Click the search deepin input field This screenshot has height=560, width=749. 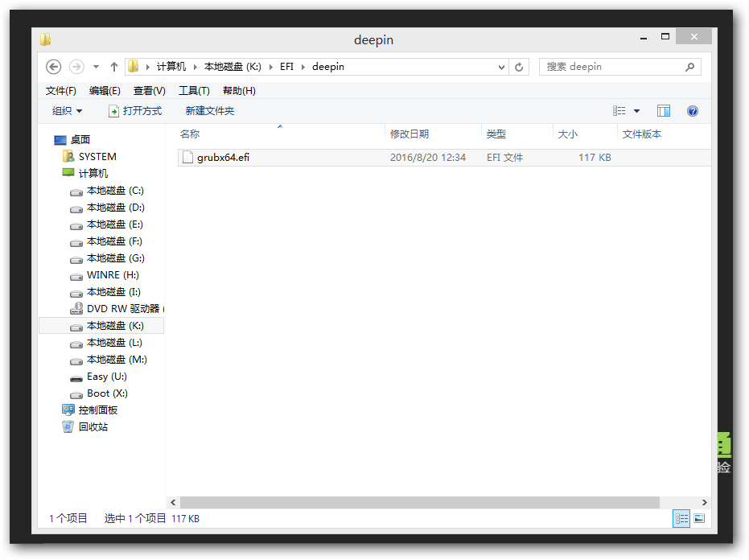coord(614,67)
